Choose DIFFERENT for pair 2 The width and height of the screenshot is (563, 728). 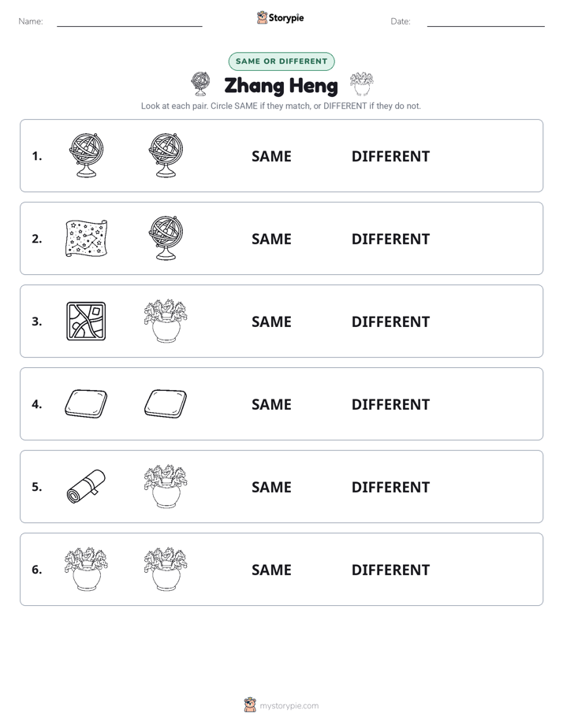[x=390, y=239]
